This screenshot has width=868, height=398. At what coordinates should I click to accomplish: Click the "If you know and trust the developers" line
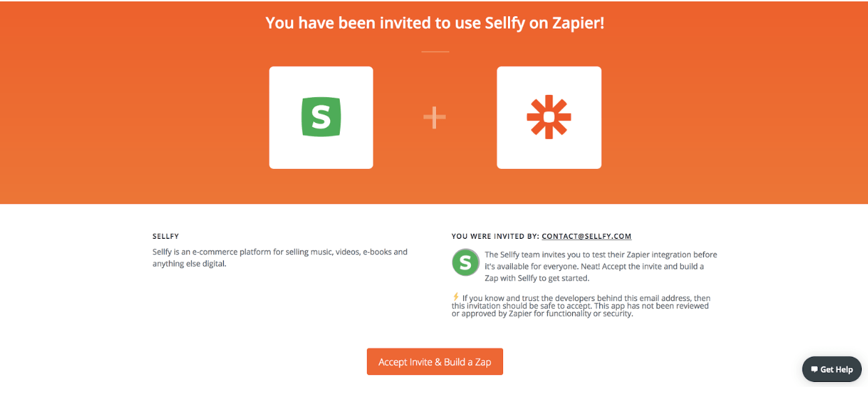tap(586, 298)
